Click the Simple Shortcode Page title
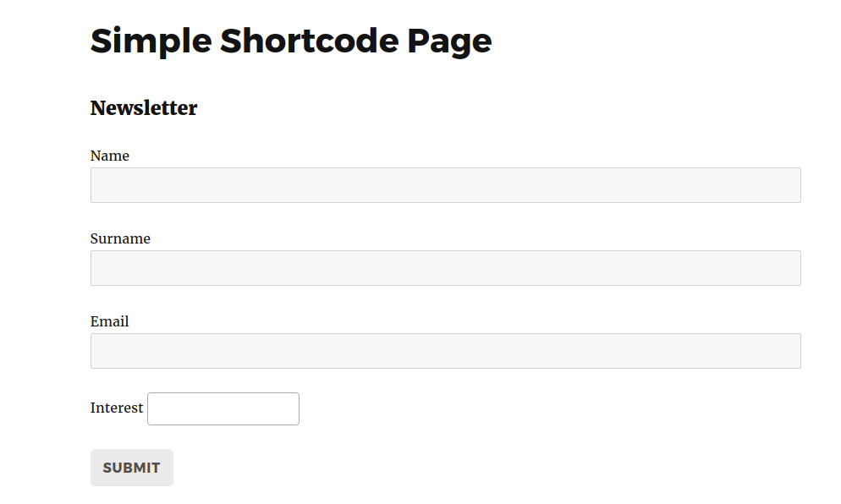The height and width of the screenshot is (504, 841). pyautogui.click(x=291, y=41)
